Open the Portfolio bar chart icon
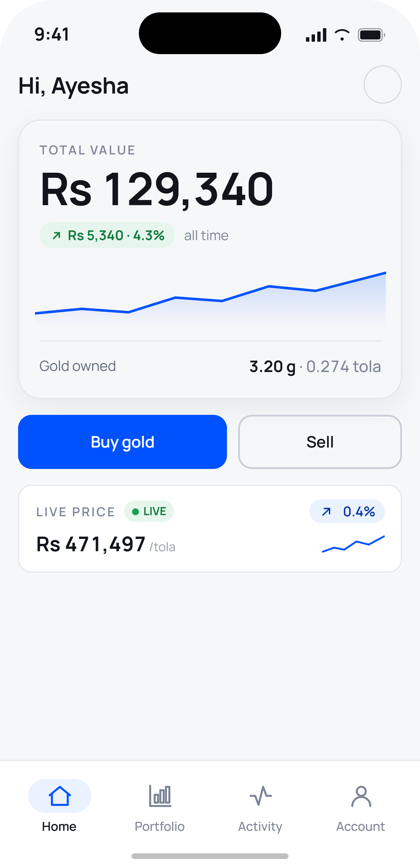Viewport: 420px width, 868px height. [160, 796]
